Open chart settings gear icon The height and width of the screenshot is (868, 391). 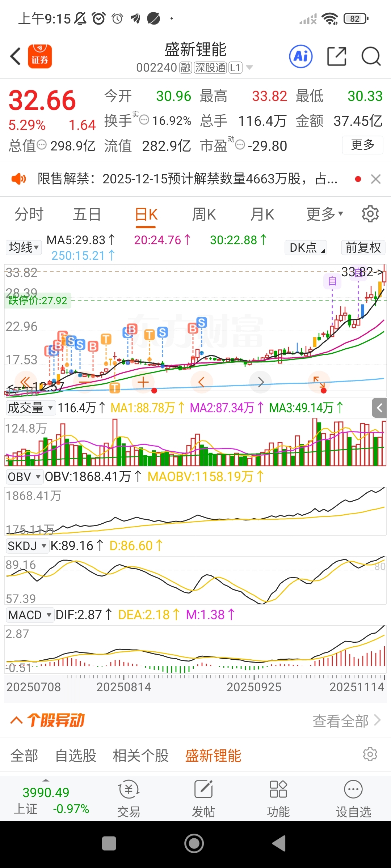pyautogui.click(x=370, y=214)
